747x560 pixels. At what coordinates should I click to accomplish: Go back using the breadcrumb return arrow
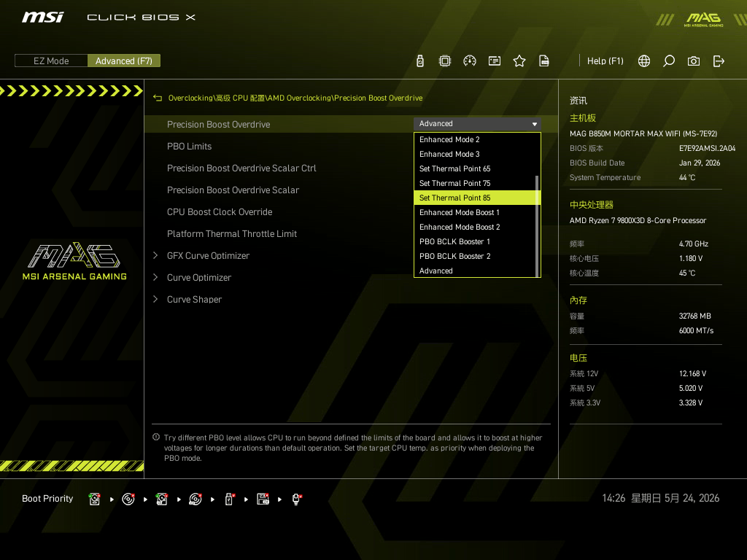158,98
